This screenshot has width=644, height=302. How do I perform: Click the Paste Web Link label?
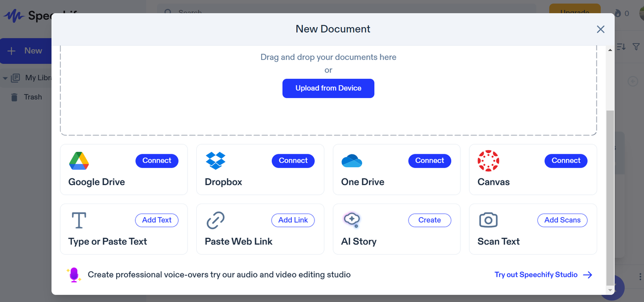point(238,241)
